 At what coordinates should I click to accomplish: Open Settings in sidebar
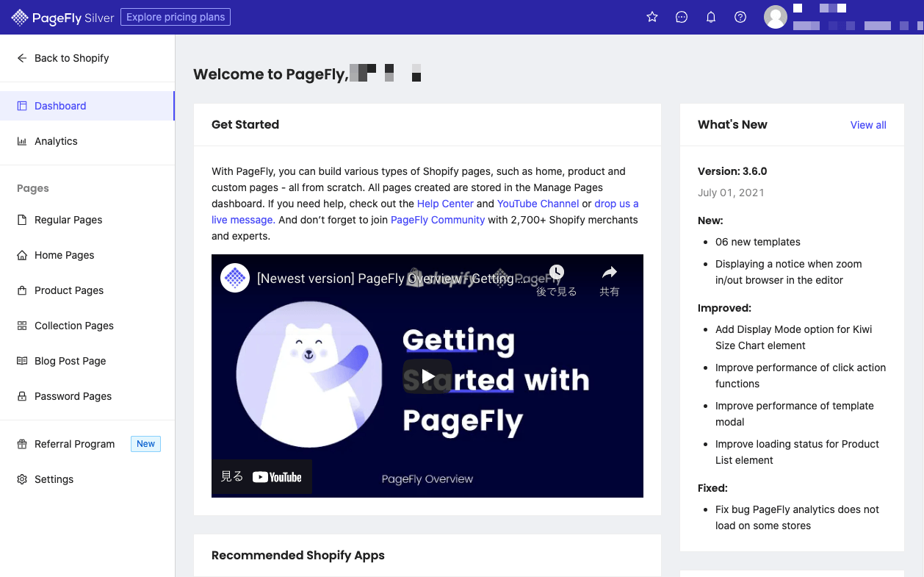coord(87,479)
